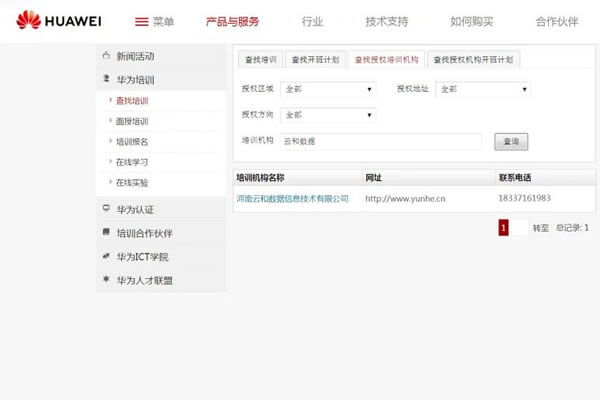Select 面授培训 in the sidebar
The image size is (600, 400).
tap(132, 121)
